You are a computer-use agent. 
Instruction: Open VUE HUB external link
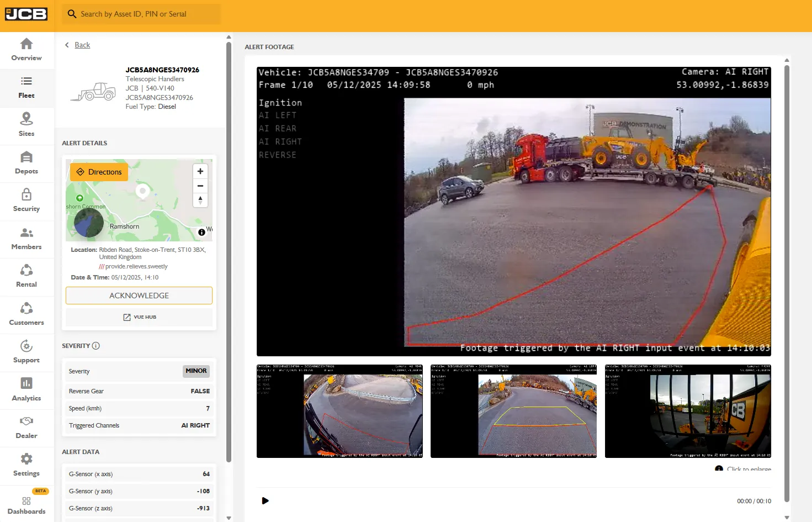tap(139, 317)
